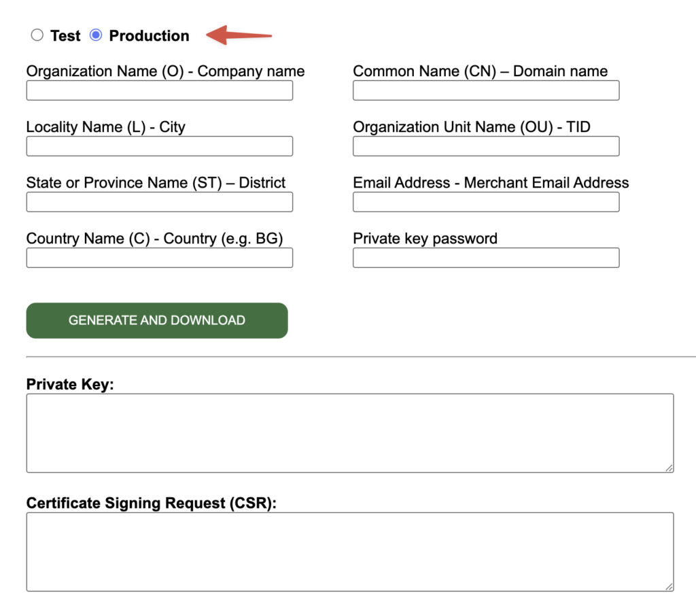Switch environment from Production to Test
696x616 pixels.
tap(37, 35)
